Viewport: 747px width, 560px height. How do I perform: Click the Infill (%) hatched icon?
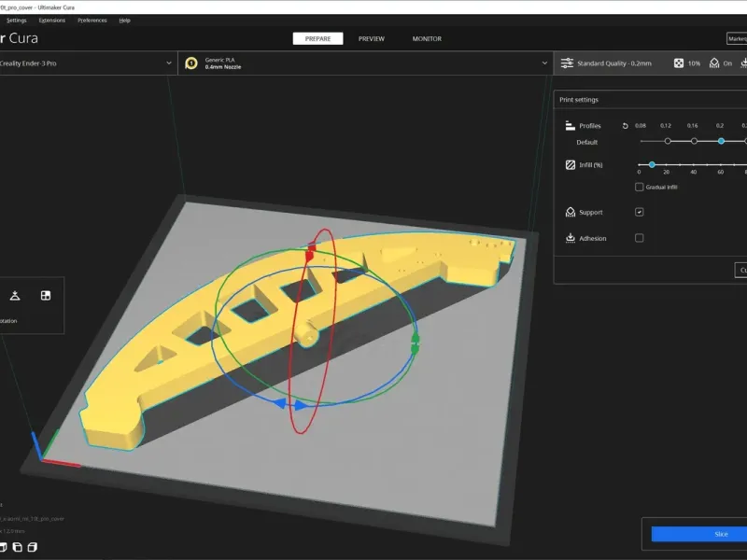coord(571,165)
